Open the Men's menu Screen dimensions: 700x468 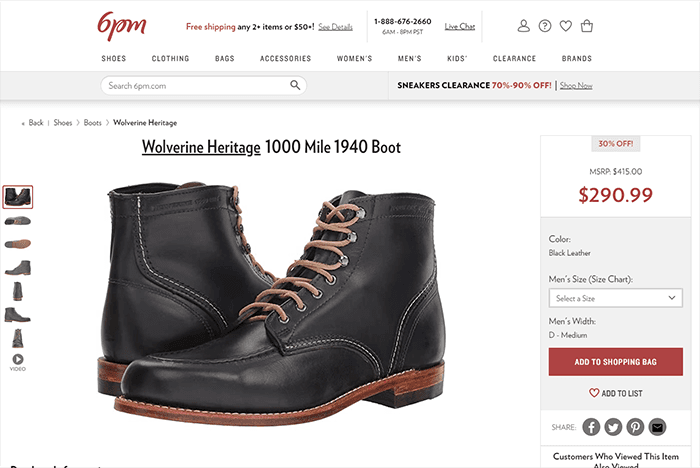(x=410, y=58)
